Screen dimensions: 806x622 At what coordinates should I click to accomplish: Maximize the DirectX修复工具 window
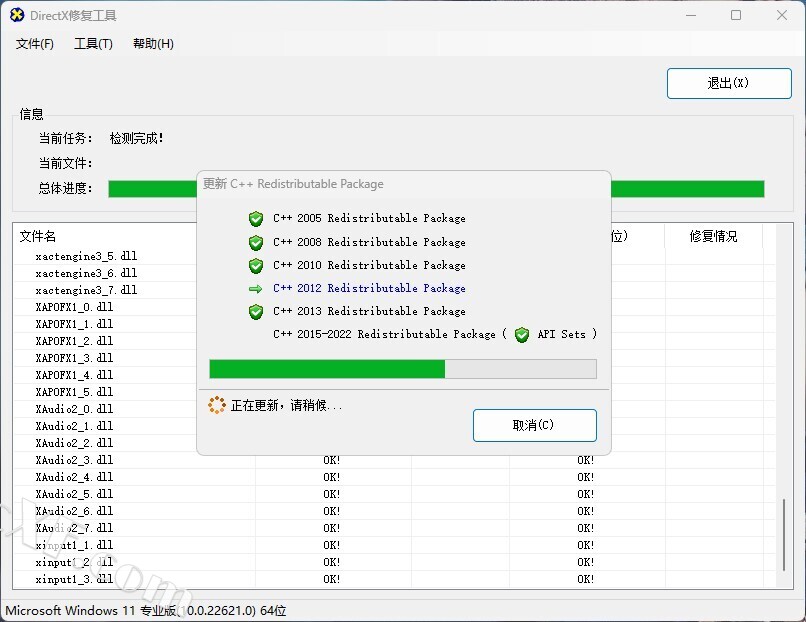click(736, 15)
